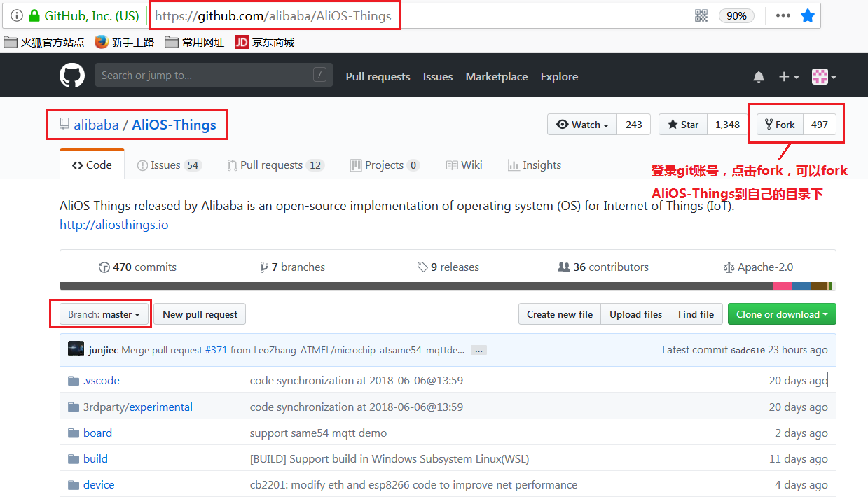This screenshot has width=868, height=497.
Task: Click the blue bookmark star
Action: click(808, 15)
